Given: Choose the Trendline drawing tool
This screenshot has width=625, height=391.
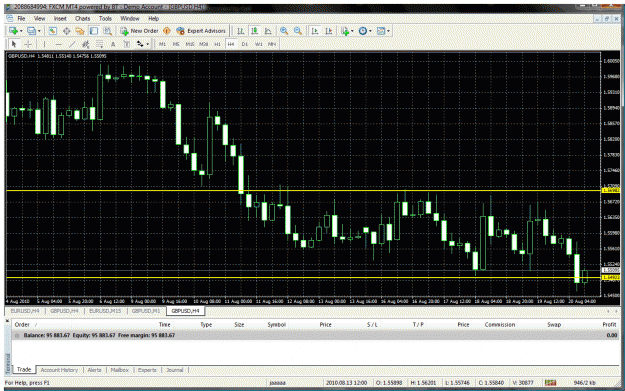Looking at the screenshot, I should pyautogui.click(x=72, y=44).
